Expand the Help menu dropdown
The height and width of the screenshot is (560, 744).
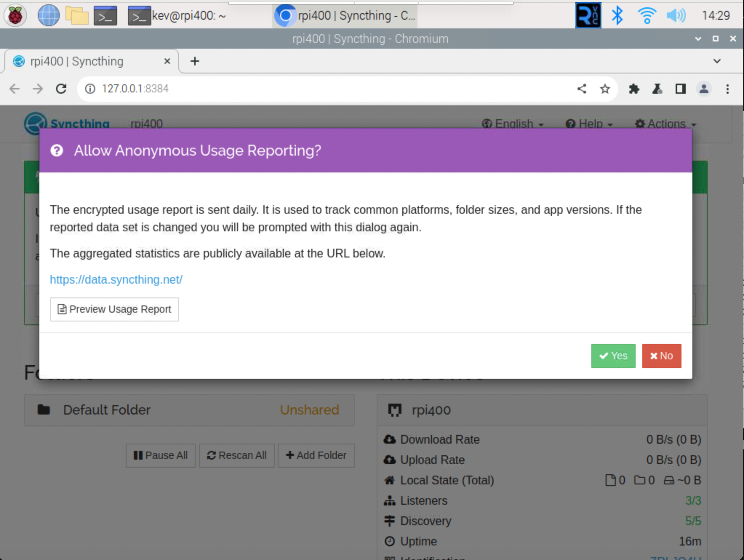click(588, 124)
